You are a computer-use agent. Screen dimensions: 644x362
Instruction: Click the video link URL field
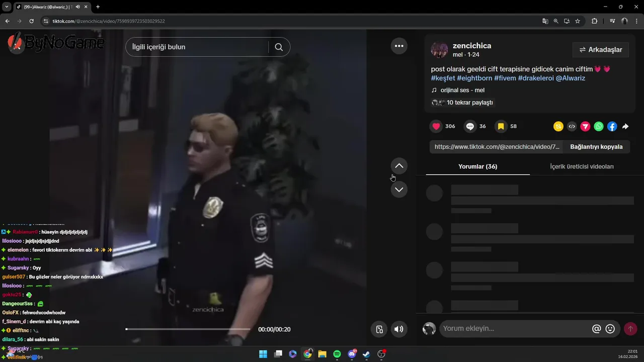(497, 147)
